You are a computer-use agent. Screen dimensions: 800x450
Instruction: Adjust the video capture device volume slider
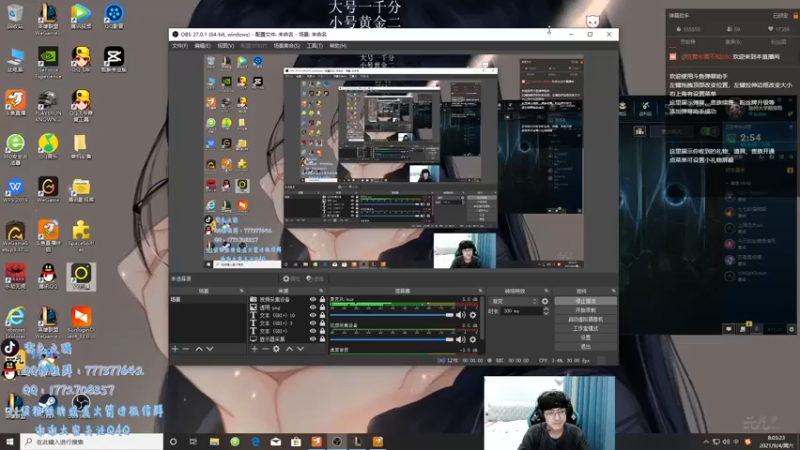tap(392, 339)
